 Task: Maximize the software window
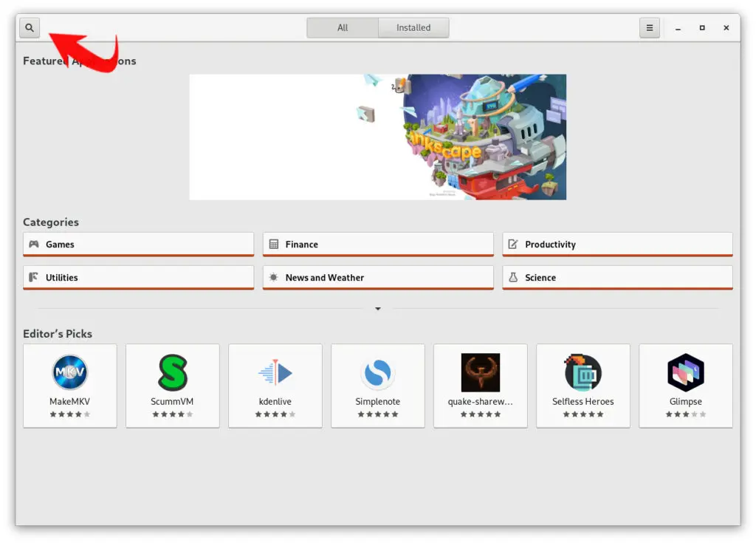(702, 28)
